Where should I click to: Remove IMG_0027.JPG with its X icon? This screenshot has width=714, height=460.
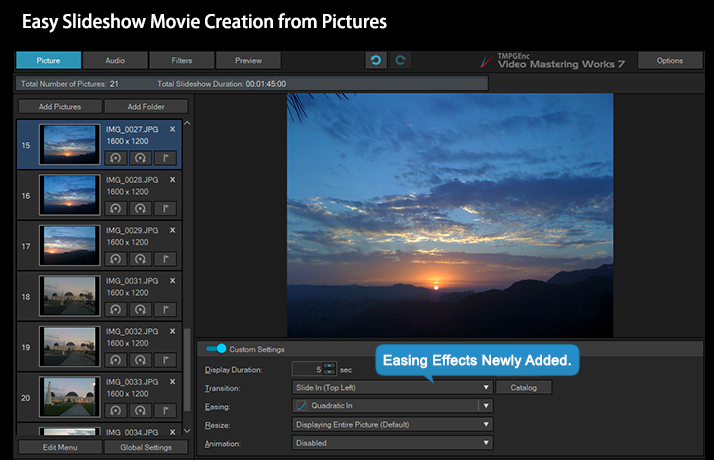click(x=173, y=129)
